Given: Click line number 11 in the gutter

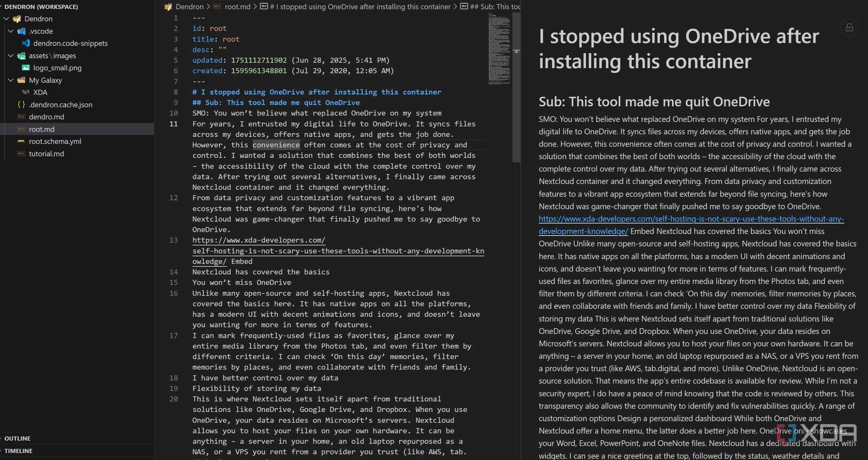Looking at the screenshot, I should (x=174, y=124).
